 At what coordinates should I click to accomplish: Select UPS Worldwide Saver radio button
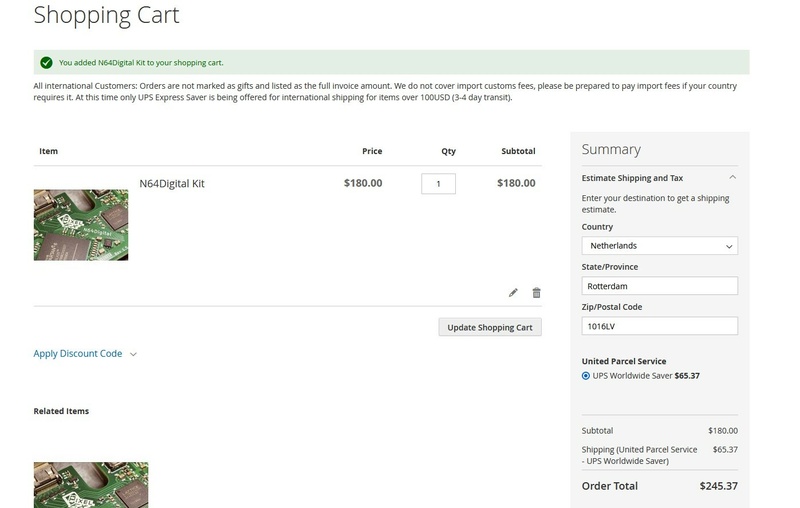(x=586, y=376)
